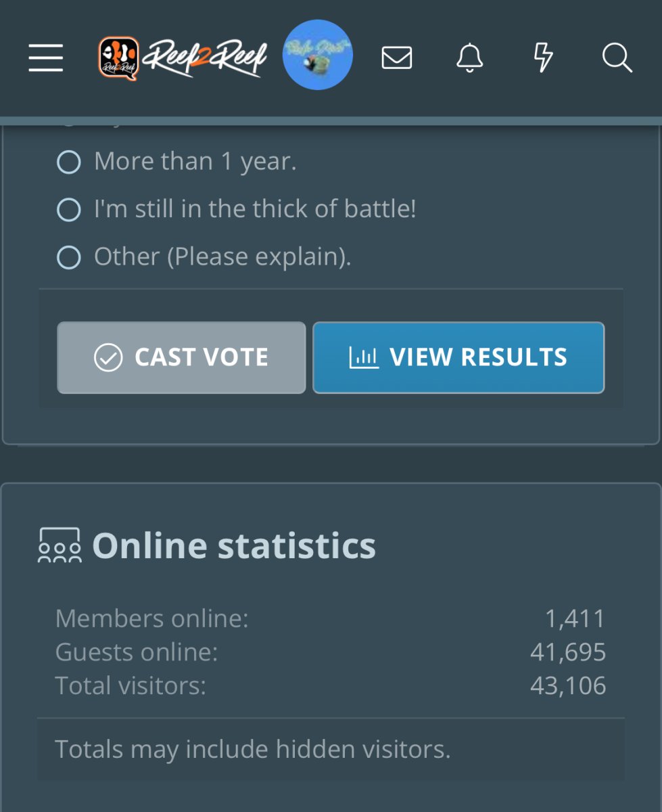Open the notifications bell icon
The image size is (662, 812).
coord(470,58)
